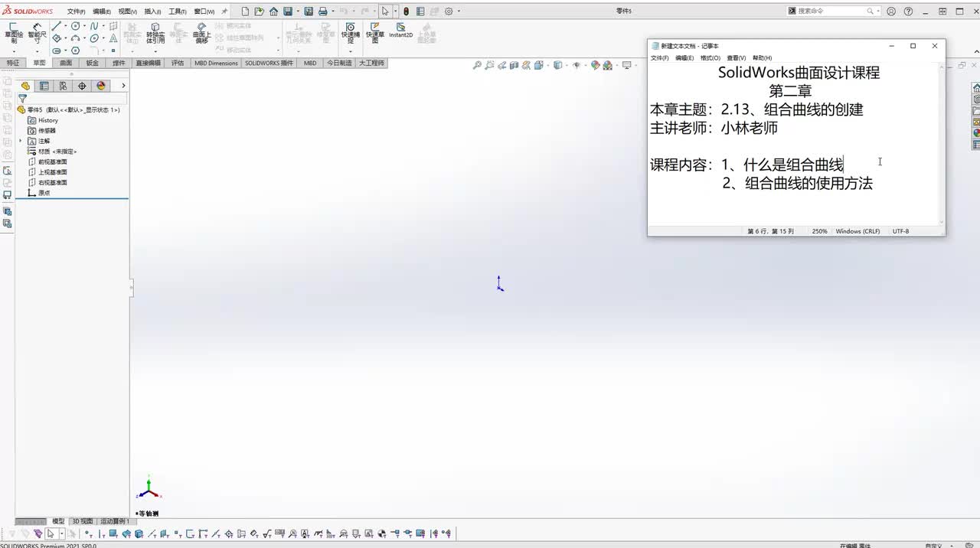Viewport: 980px width, 548px height.
Task: Open the 查看(V) menu in Notepad
Action: pos(736,58)
